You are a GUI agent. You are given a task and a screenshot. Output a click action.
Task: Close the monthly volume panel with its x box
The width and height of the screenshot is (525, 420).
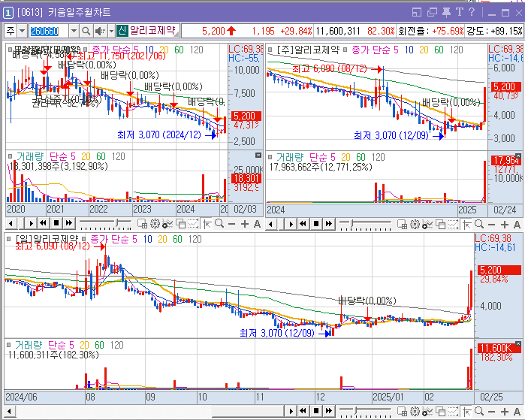258,155
